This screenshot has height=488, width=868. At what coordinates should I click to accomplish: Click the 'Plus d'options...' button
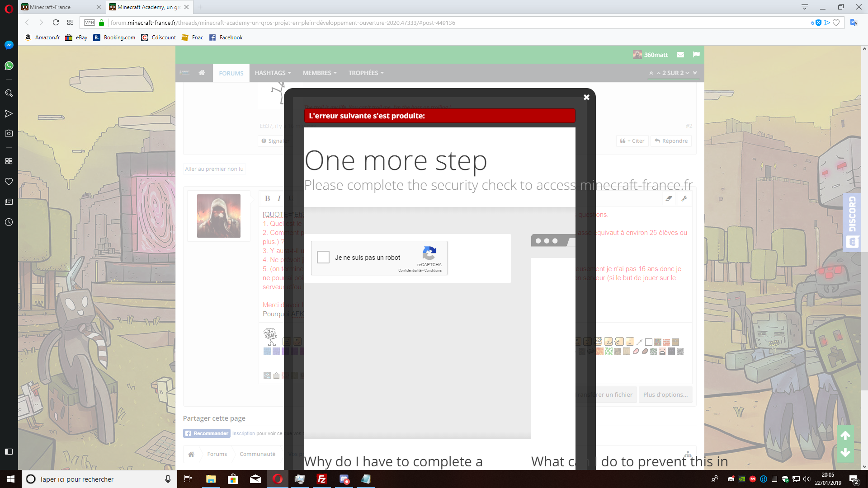pos(665,394)
